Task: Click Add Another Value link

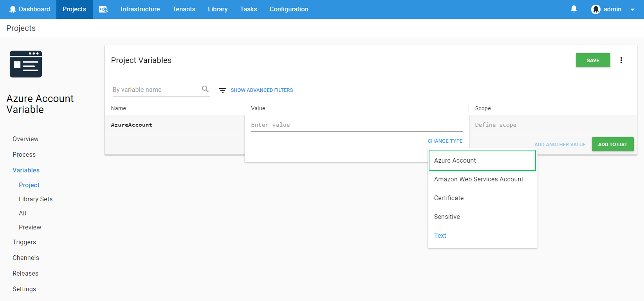Action: click(x=560, y=145)
